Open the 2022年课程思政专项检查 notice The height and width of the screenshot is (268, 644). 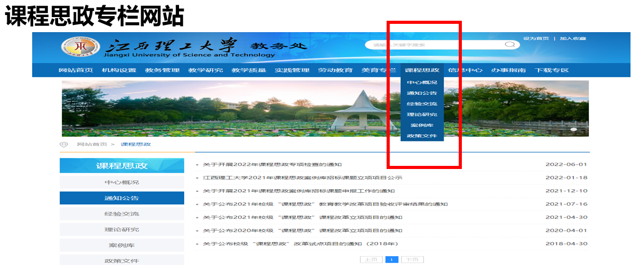272,164
